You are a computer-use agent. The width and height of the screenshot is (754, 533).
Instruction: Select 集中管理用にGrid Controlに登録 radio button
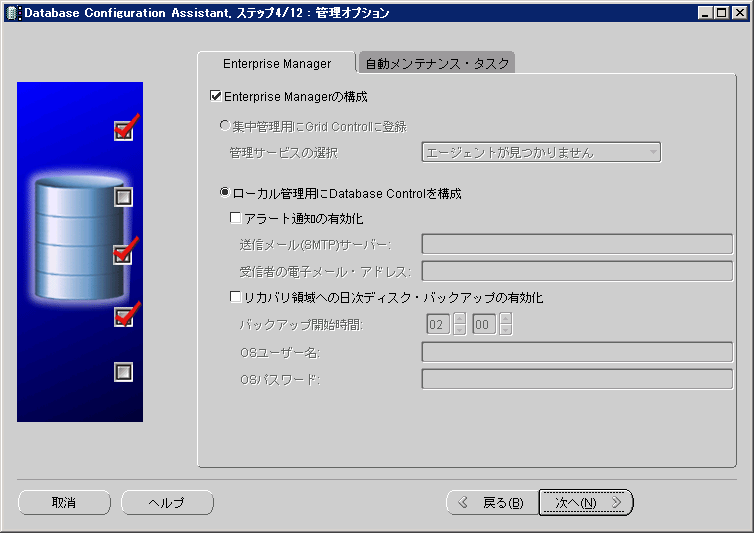tap(225, 126)
